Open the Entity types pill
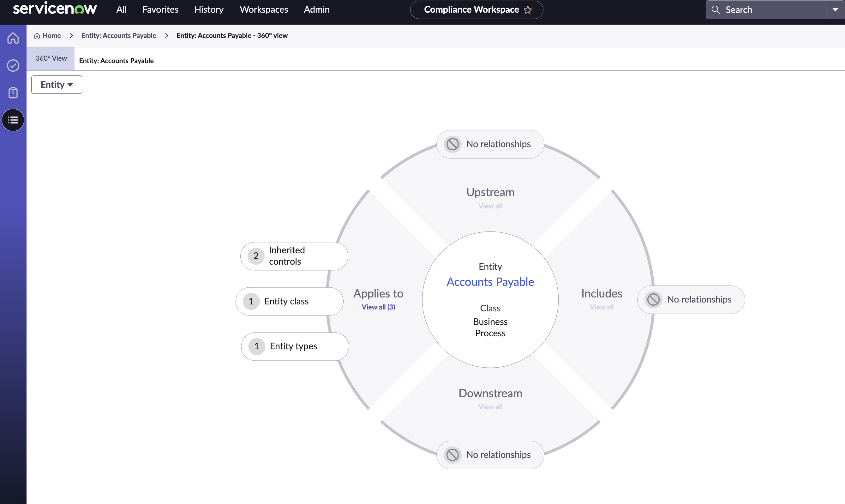845x504 pixels. pyautogui.click(x=295, y=346)
